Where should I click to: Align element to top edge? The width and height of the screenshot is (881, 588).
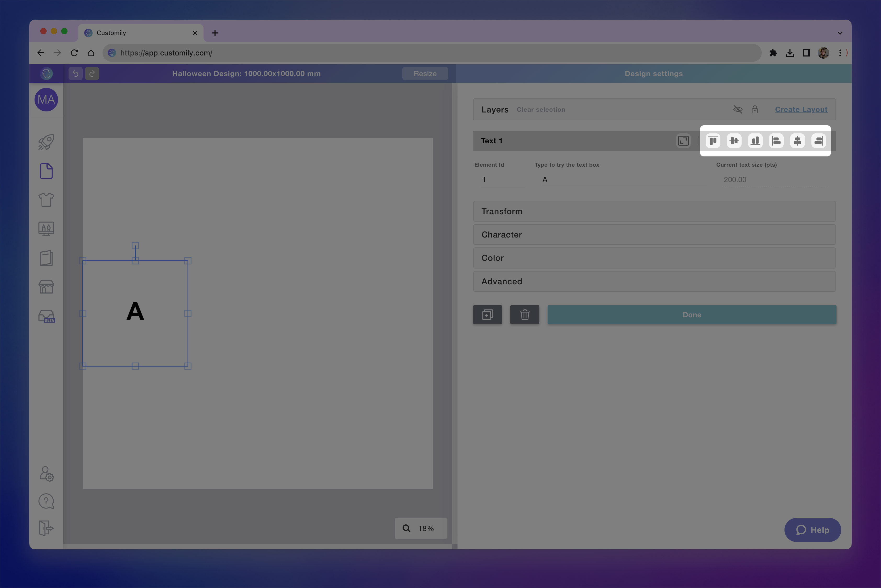713,141
